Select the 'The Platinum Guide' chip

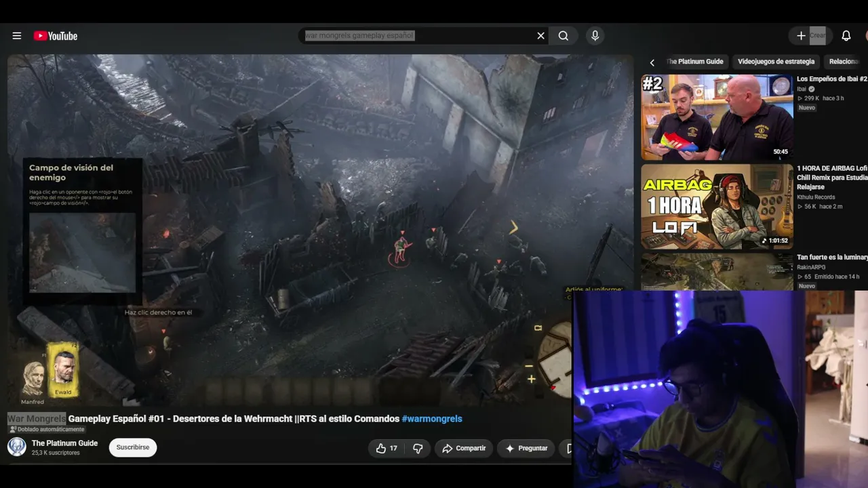[695, 62]
